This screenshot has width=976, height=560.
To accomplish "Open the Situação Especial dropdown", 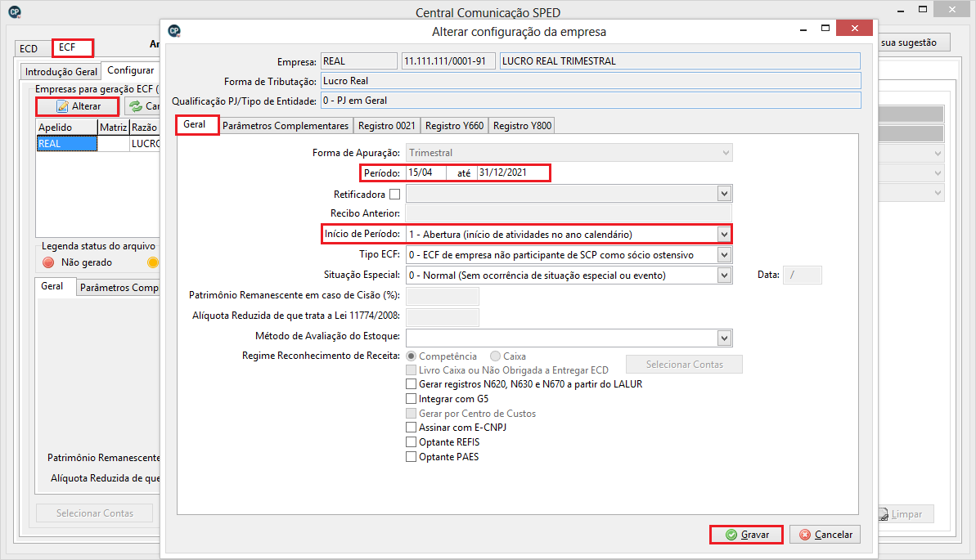I will pyautogui.click(x=724, y=275).
